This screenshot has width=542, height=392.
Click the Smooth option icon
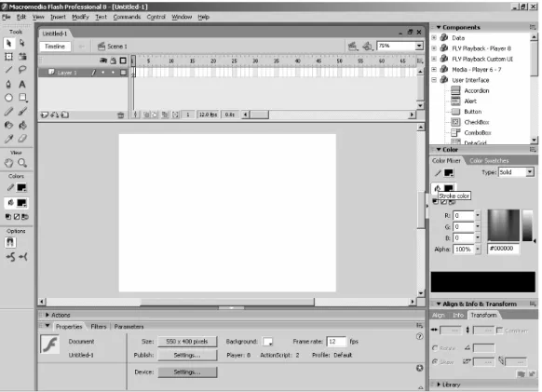pyautogui.click(x=10, y=257)
